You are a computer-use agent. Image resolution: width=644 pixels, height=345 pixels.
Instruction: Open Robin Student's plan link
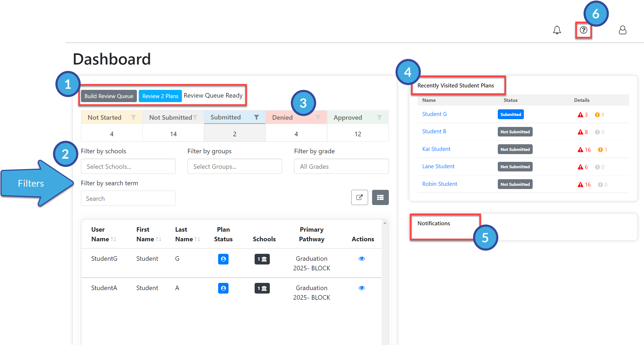440,184
